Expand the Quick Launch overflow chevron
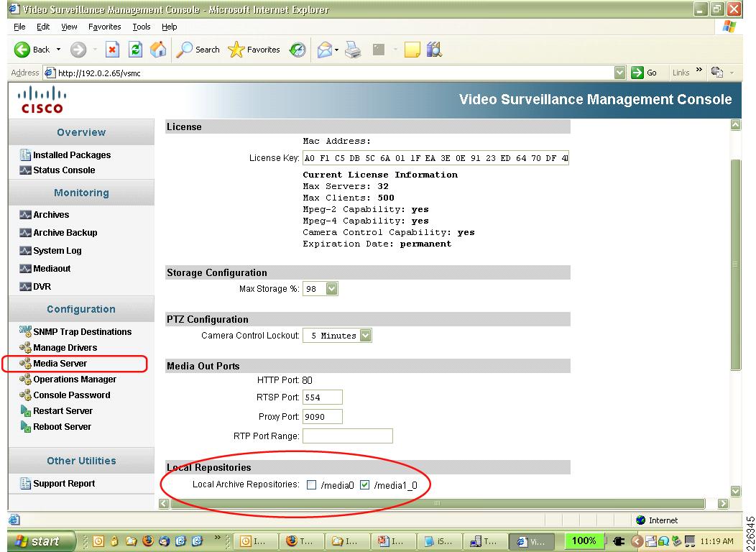756x552 pixels. (x=218, y=538)
